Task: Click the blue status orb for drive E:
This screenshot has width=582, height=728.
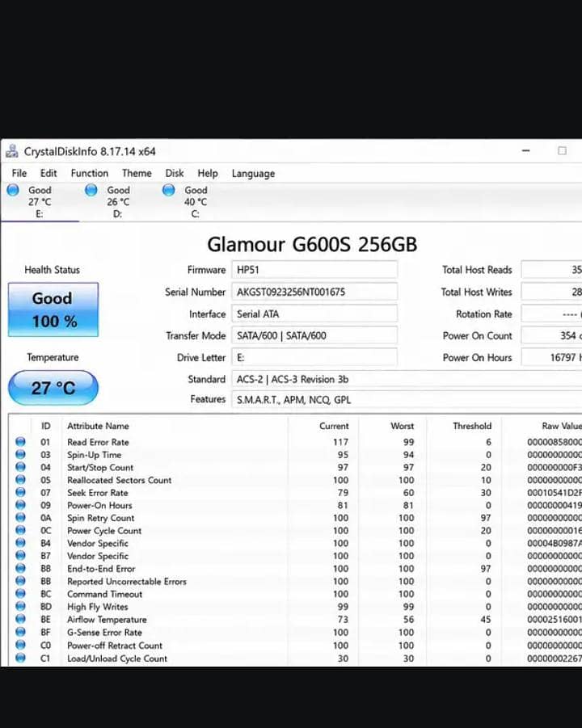Action: [13, 190]
